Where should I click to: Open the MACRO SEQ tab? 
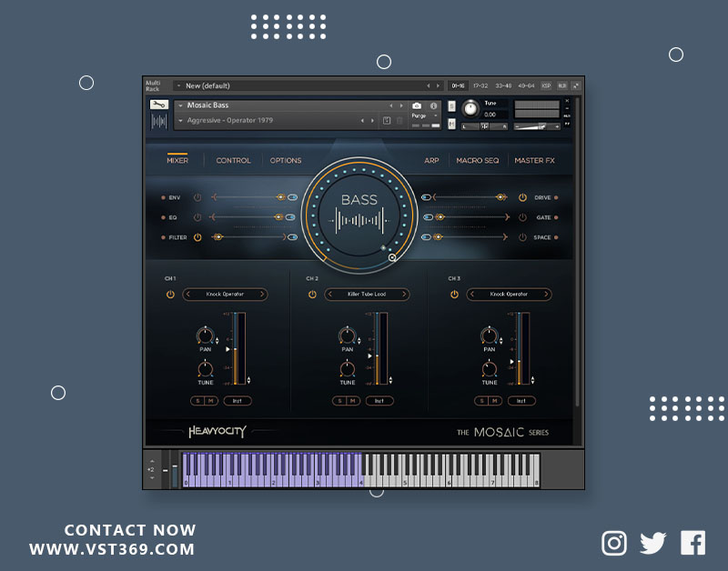(x=477, y=160)
